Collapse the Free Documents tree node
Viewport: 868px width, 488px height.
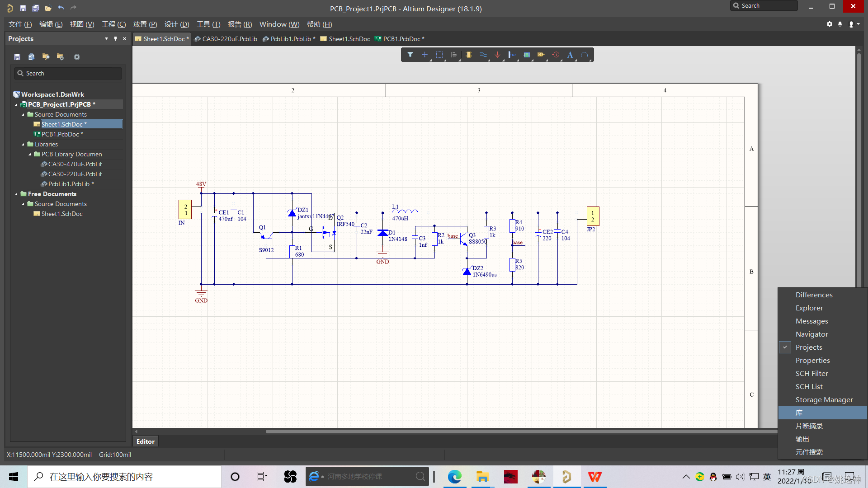tap(16, 194)
